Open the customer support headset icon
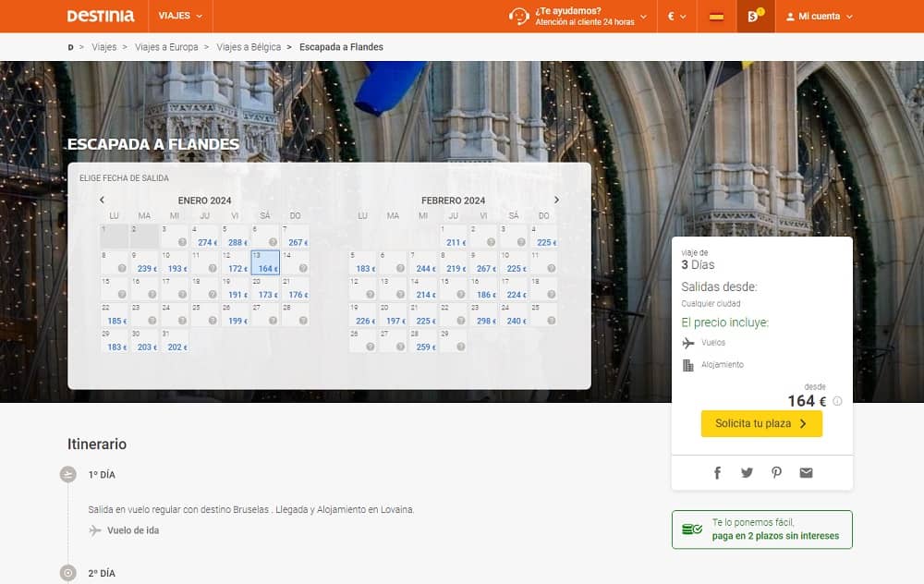Viewport: 924px width, 584px height. (518, 16)
